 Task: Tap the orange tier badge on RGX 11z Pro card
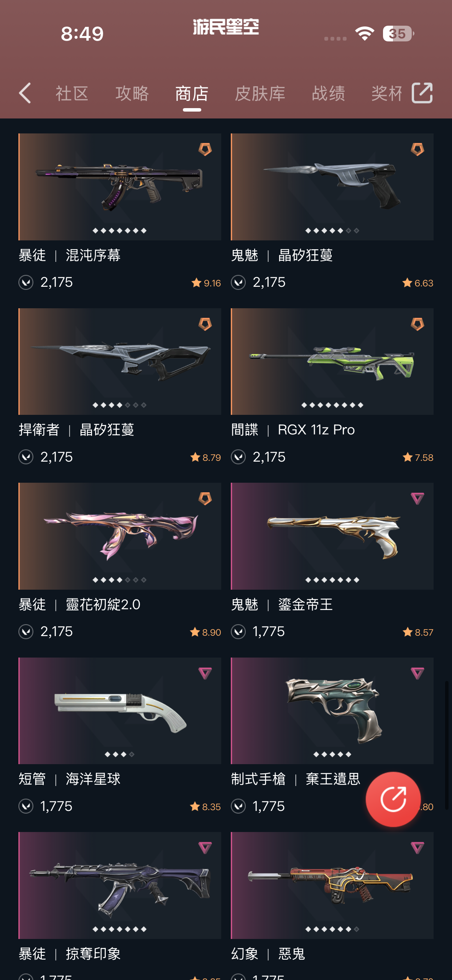(417, 324)
